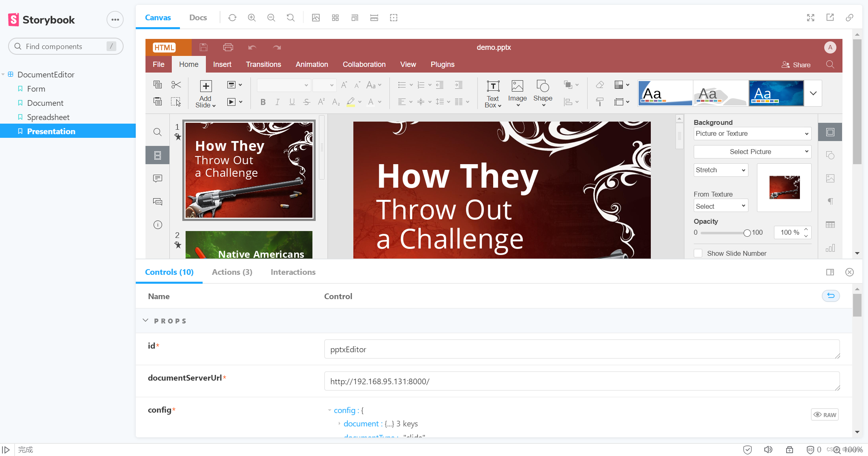
Task: Toggle Storybook outlines icon
Action: click(x=393, y=17)
